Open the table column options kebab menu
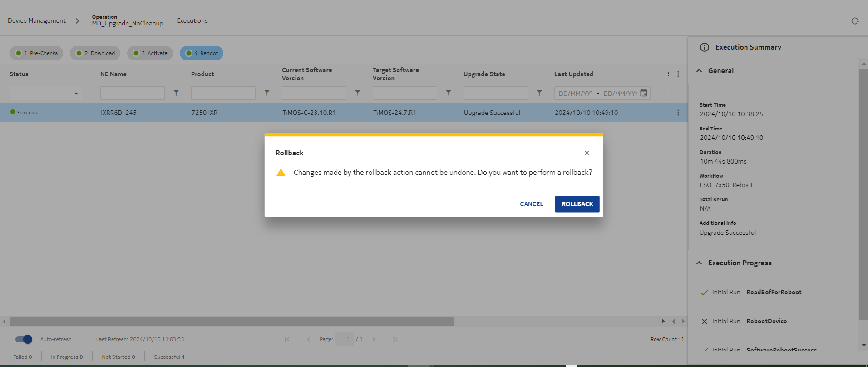The height and width of the screenshot is (367, 868). pyautogui.click(x=678, y=74)
